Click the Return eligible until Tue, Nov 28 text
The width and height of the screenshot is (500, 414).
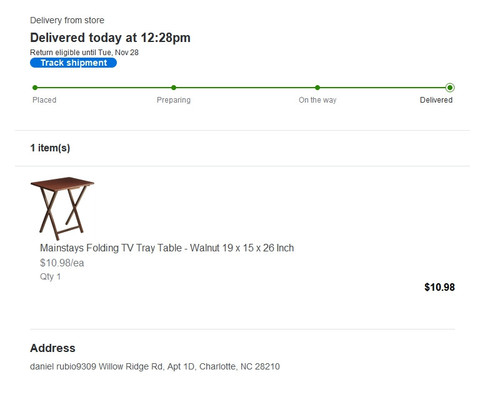pos(84,52)
